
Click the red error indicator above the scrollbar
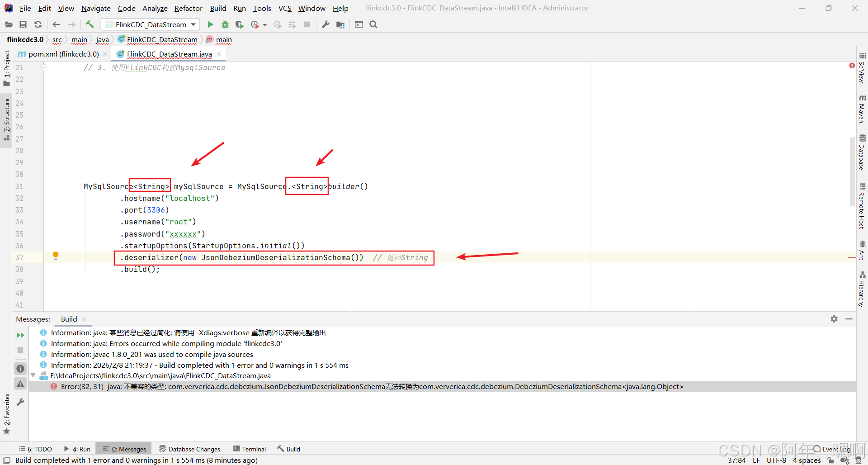click(852, 66)
